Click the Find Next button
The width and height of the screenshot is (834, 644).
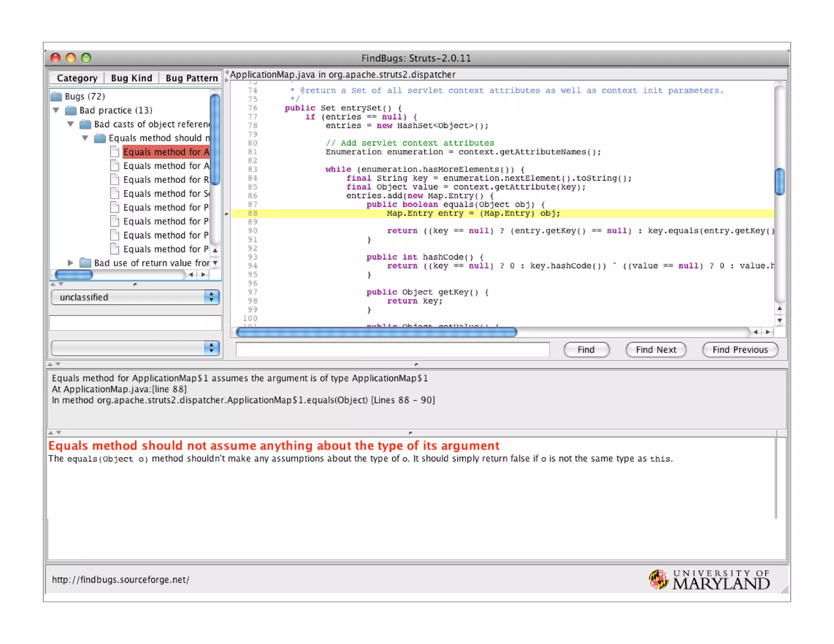[x=656, y=350]
